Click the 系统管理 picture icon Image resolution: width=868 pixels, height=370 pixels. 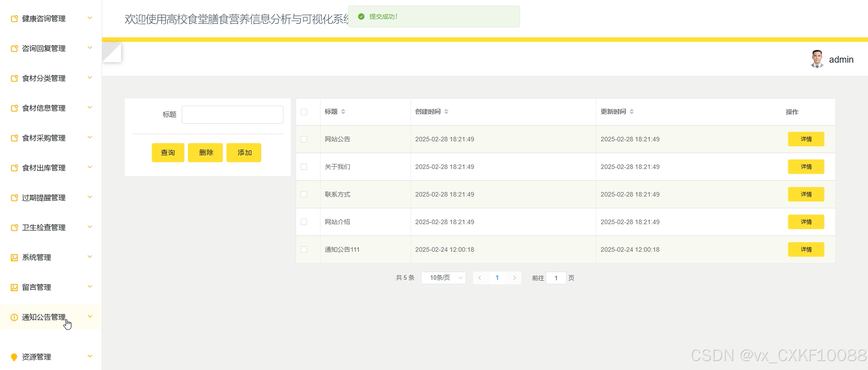tap(14, 258)
